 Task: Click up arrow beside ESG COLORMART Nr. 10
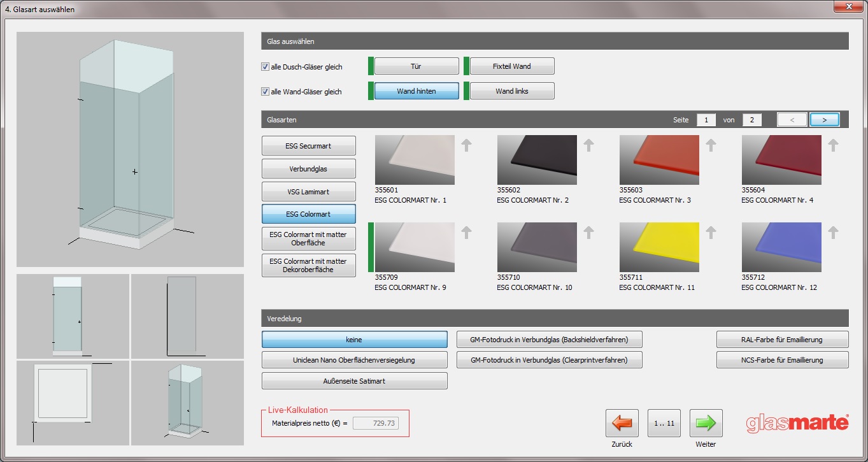pyautogui.click(x=589, y=233)
